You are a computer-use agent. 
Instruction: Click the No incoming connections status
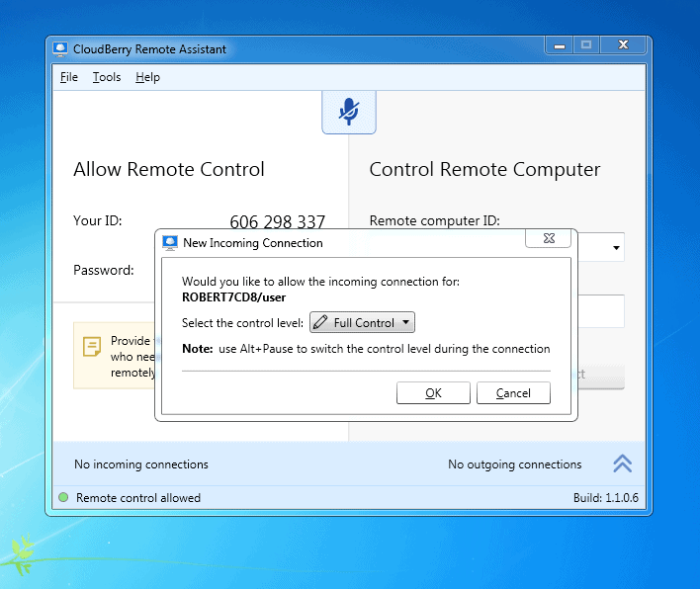pos(141,464)
